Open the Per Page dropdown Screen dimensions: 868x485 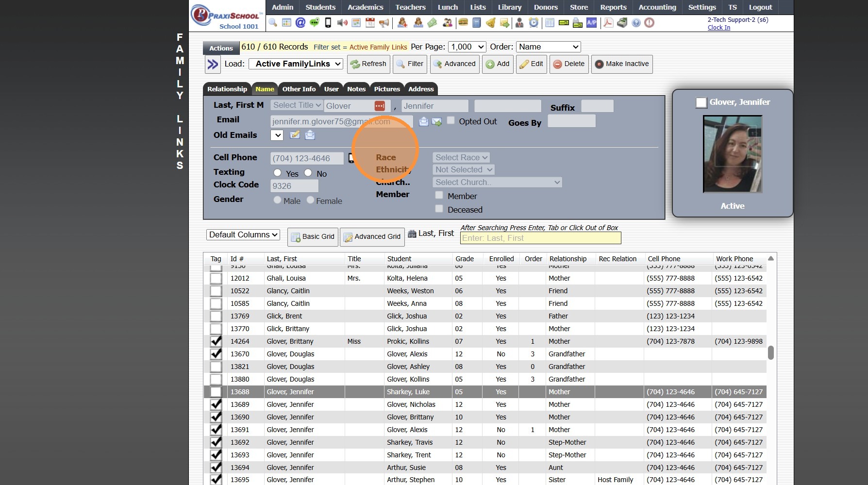467,47
